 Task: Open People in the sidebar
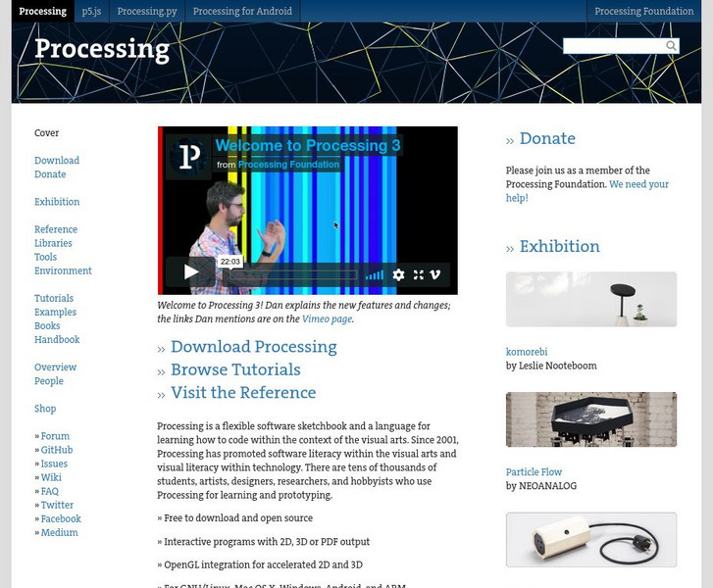[49, 381]
